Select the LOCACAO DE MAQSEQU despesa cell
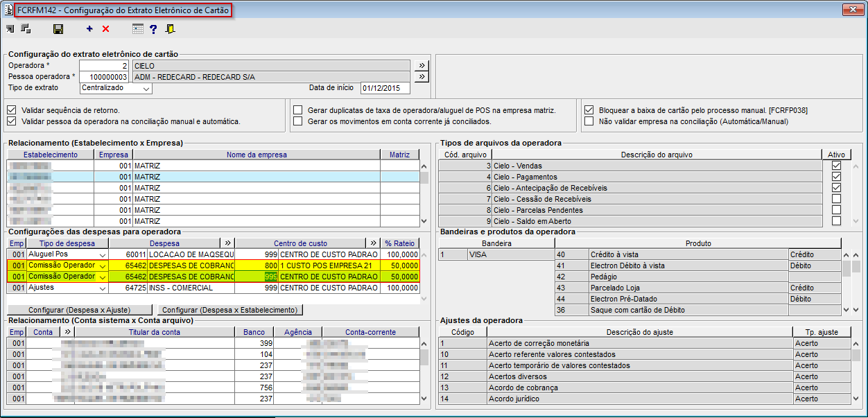This screenshot has width=868, height=418. tap(191, 254)
